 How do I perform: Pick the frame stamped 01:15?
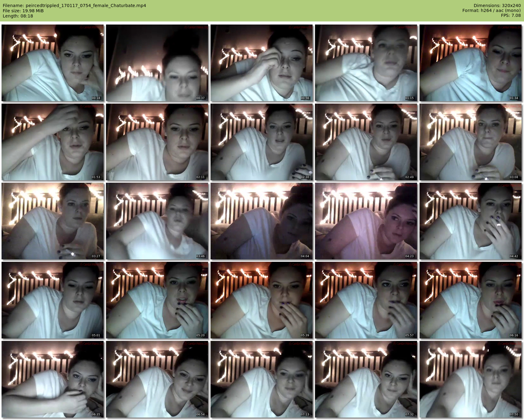pos(366,63)
